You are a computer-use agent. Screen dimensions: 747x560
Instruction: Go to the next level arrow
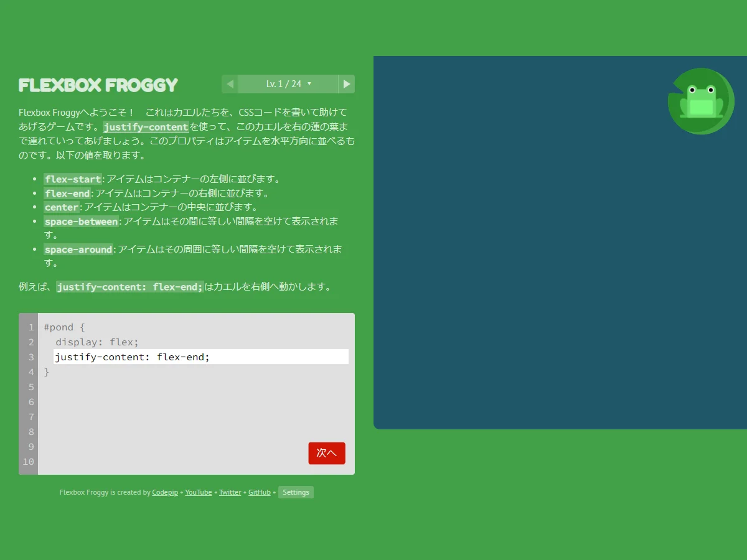347,84
